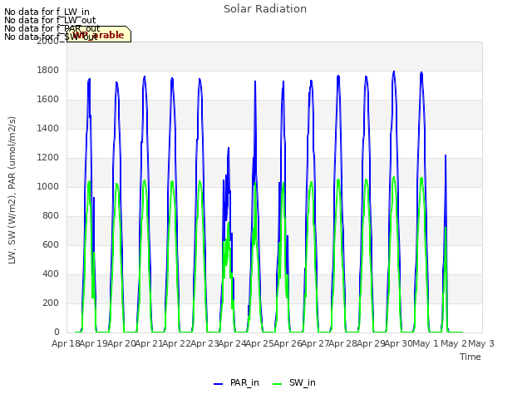Click the Time x-axis label
Viewport: 532px width, 399px height.
point(470,357)
